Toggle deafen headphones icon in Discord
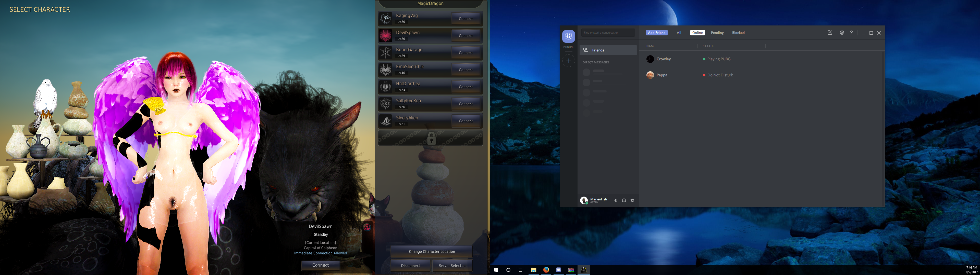This screenshot has width=980, height=275. click(x=624, y=201)
